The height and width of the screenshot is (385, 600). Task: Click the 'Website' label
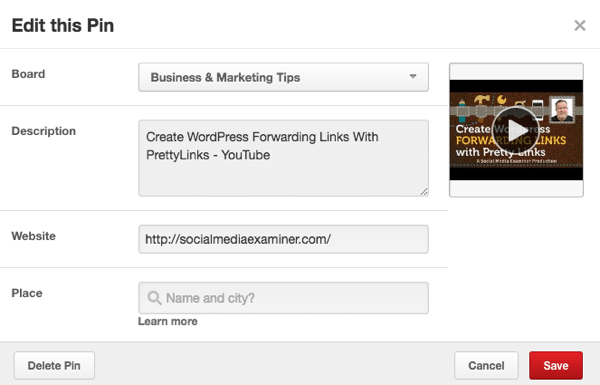(x=34, y=236)
